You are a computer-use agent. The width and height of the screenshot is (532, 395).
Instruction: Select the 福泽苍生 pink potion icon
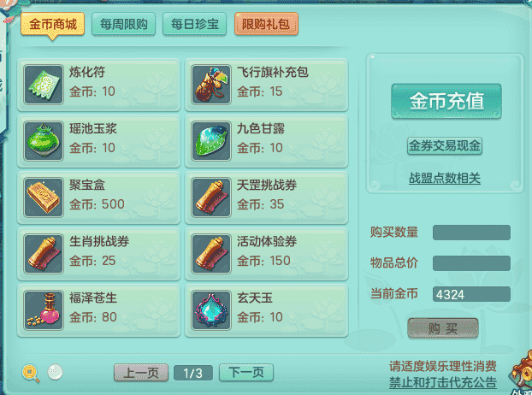tap(44, 310)
